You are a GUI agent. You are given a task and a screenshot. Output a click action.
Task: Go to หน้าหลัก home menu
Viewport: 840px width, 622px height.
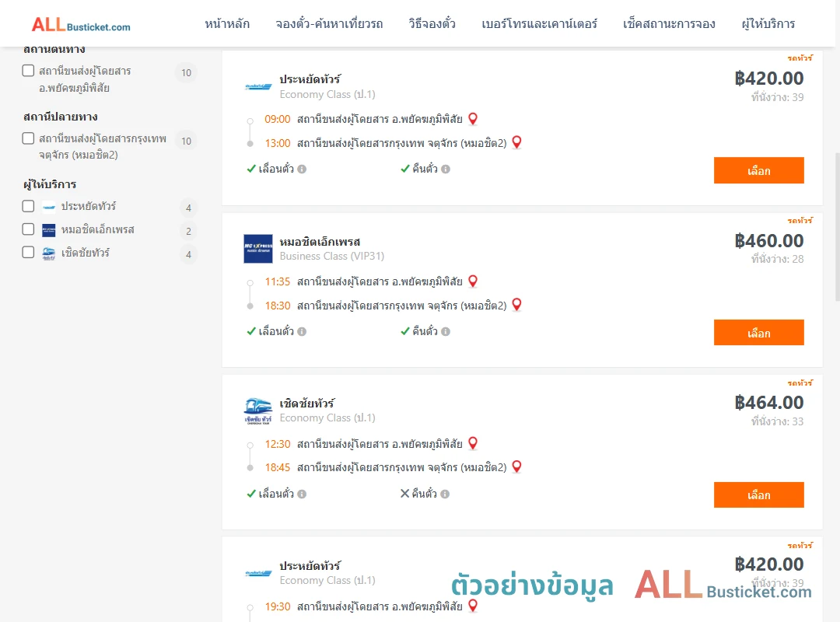click(x=227, y=24)
